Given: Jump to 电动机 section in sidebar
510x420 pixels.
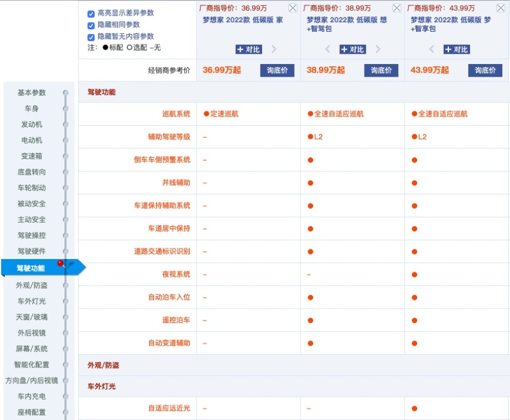Looking at the screenshot, I should (x=32, y=140).
